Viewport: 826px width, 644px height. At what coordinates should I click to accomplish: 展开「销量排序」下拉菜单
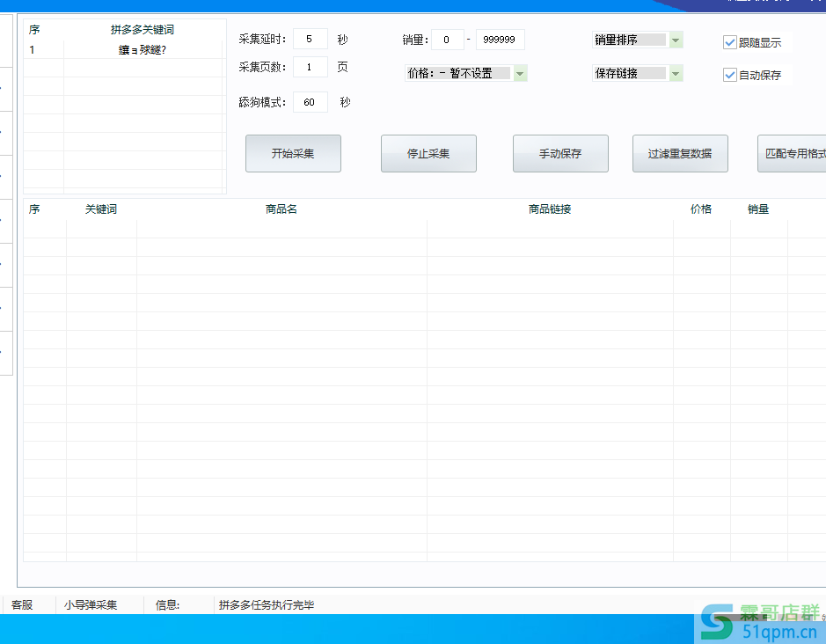pyautogui.click(x=675, y=40)
